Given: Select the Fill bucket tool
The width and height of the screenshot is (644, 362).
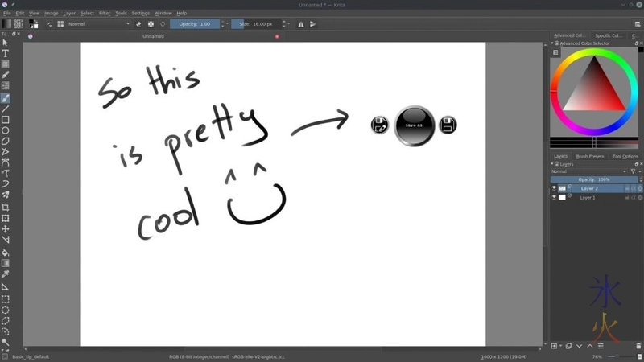Looking at the screenshot, I should 6,252.
